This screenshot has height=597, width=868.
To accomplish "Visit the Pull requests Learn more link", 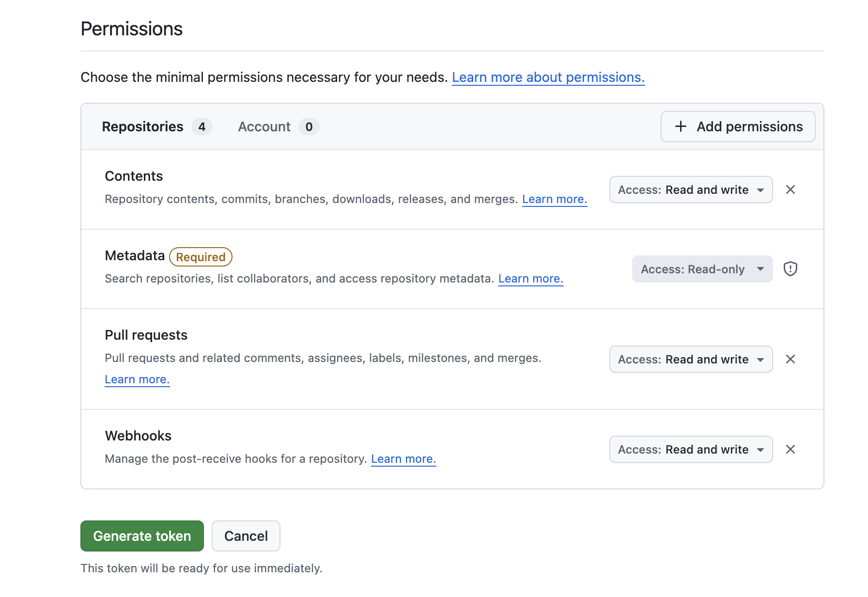I will click(x=137, y=379).
